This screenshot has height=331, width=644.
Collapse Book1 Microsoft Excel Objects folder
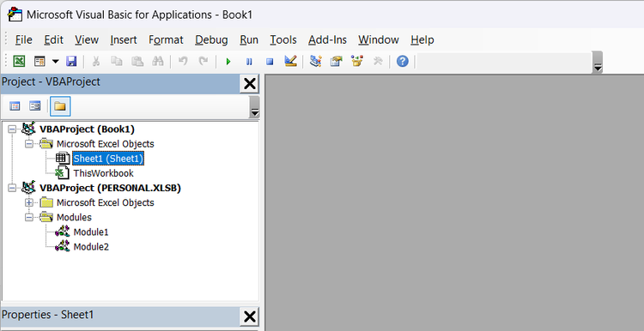pos(28,144)
